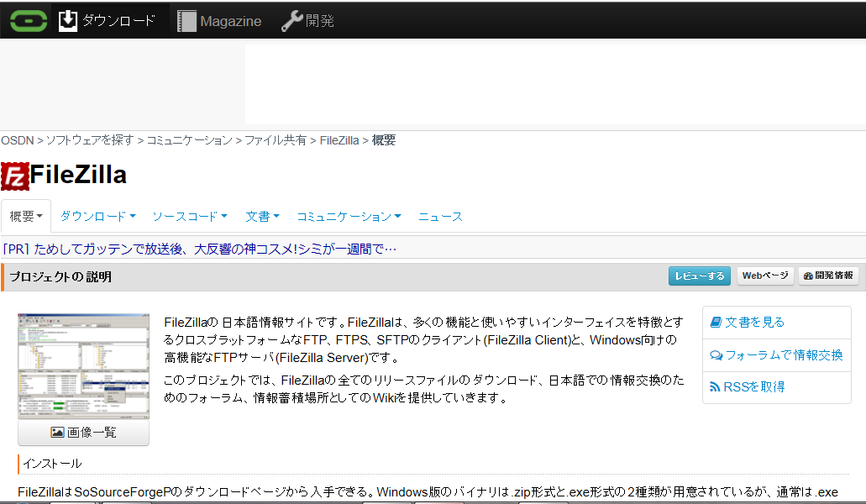Open 文書を見る with book icon
Image resolution: width=866 pixels, height=504 pixels.
(747, 322)
